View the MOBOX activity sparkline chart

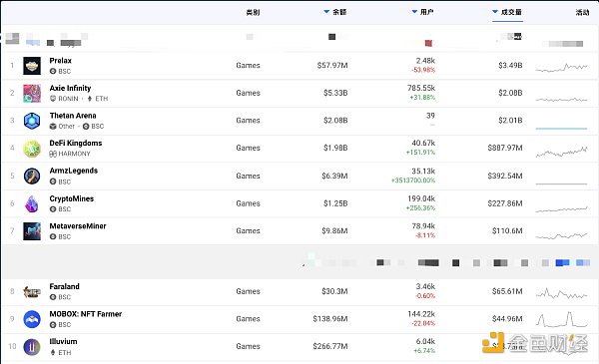561,320
